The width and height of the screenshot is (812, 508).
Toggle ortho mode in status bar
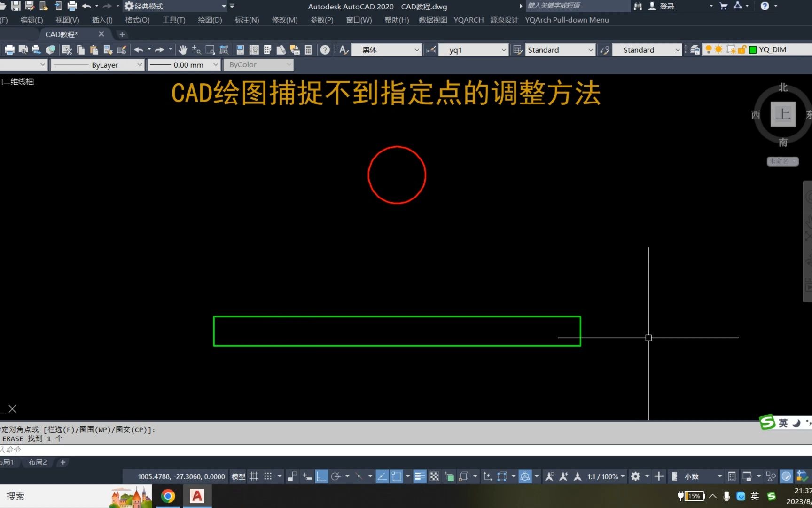tap(321, 476)
